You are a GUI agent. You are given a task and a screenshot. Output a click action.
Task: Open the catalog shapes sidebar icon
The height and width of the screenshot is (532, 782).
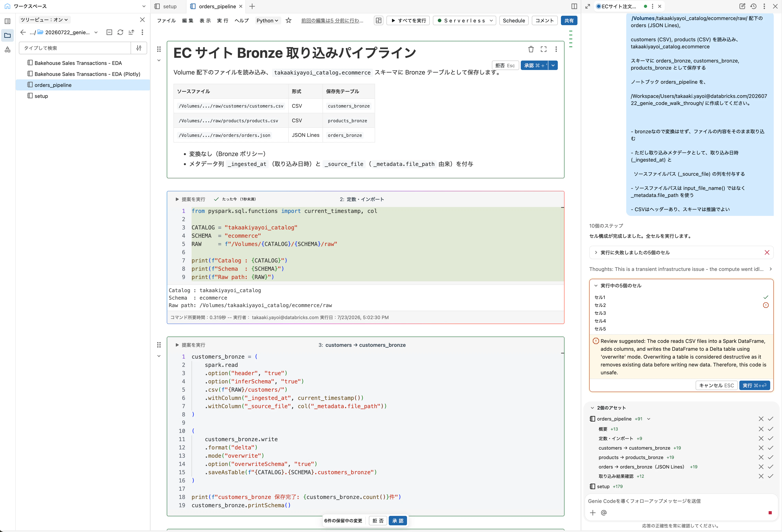7,50
